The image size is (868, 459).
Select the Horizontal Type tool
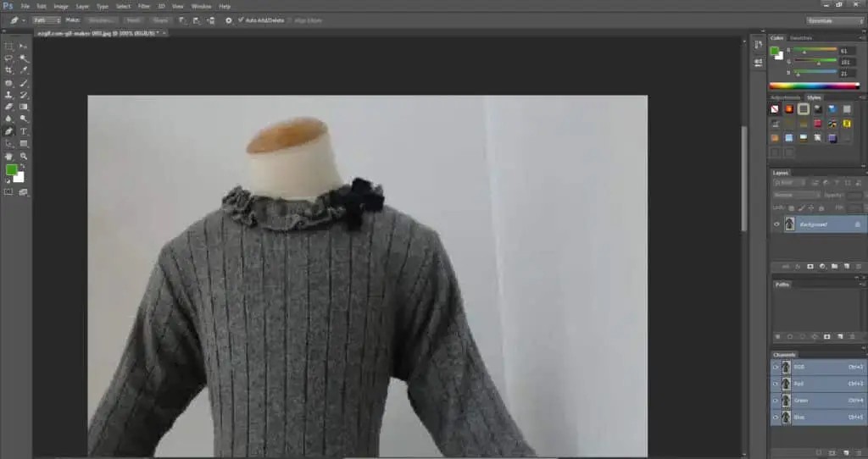(24, 131)
